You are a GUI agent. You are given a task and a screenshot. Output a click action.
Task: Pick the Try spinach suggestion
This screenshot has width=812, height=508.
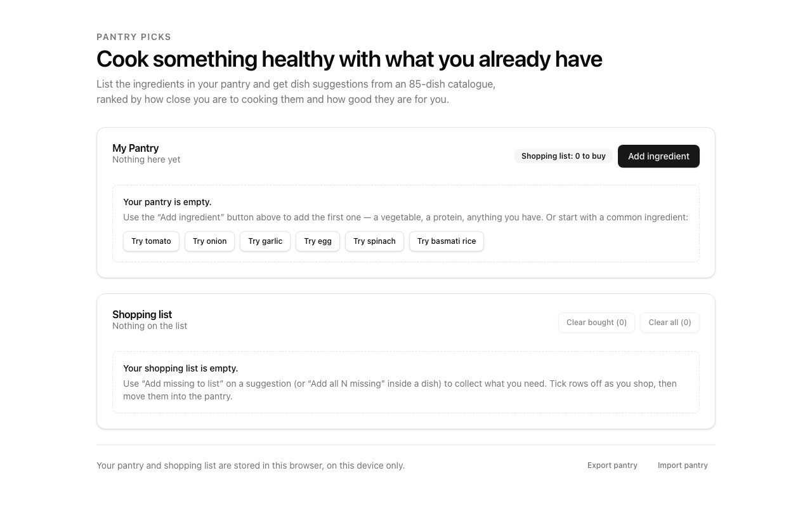tap(374, 241)
